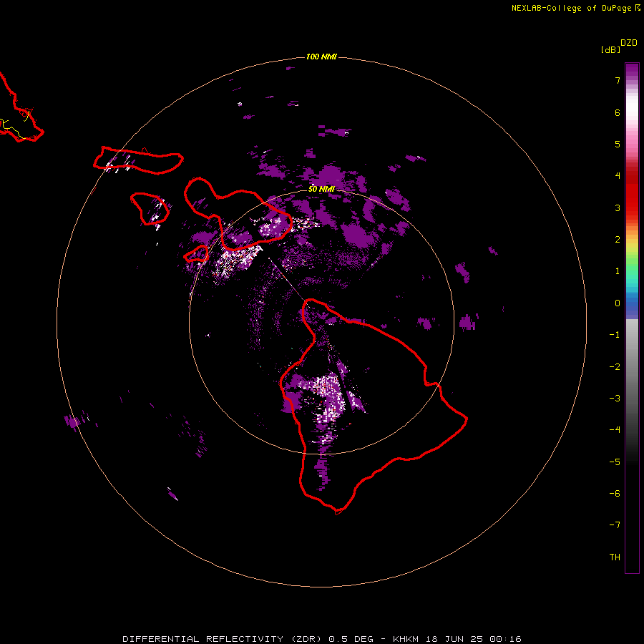Click the DZD color scale title
Screen dimensions: 644x644
(x=629, y=43)
